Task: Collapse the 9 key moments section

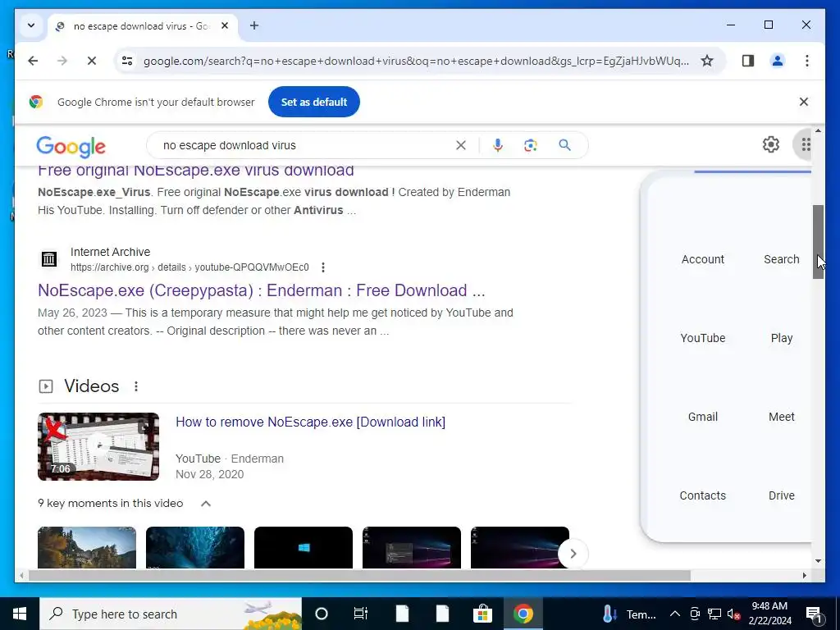Action: click(x=206, y=504)
